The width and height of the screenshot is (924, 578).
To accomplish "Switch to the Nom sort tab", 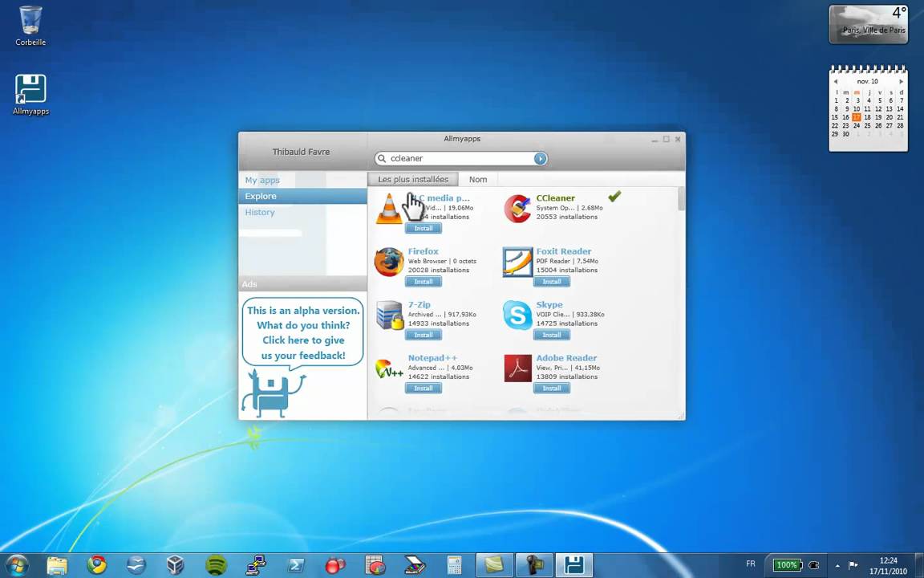I will [478, 179].
